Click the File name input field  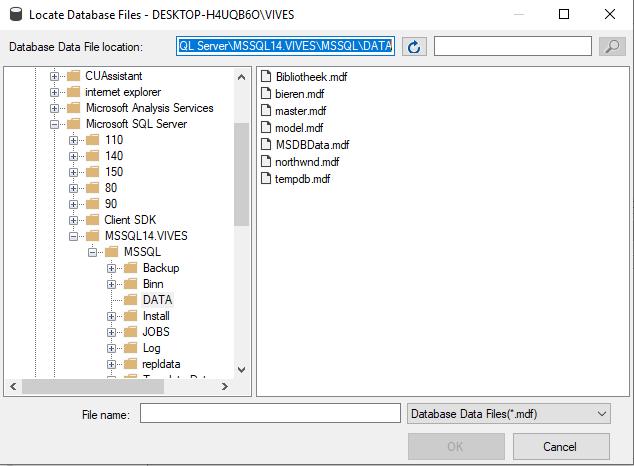coord(270,413)
